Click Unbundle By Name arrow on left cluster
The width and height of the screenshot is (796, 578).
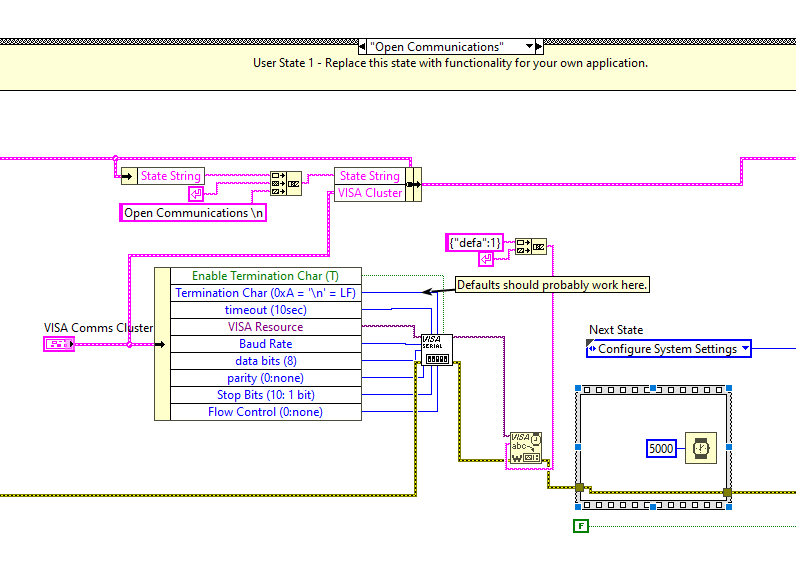pyautogui.click(x=162, y=344)
